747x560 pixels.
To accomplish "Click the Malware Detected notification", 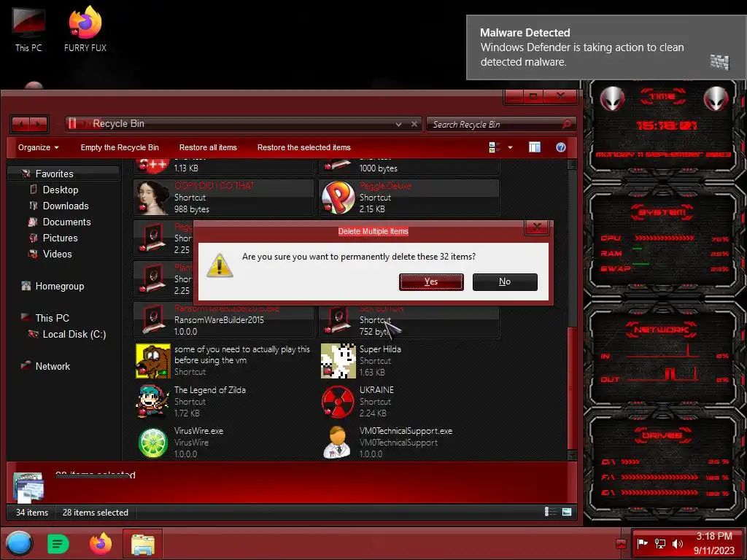I will [x=606, y=47].
